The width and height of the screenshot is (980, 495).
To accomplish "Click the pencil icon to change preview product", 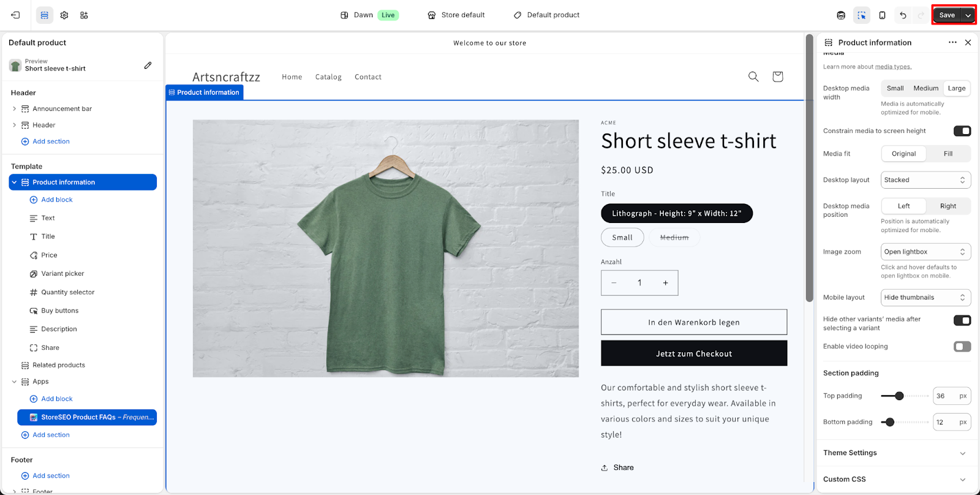I will [x=148, y=65].
